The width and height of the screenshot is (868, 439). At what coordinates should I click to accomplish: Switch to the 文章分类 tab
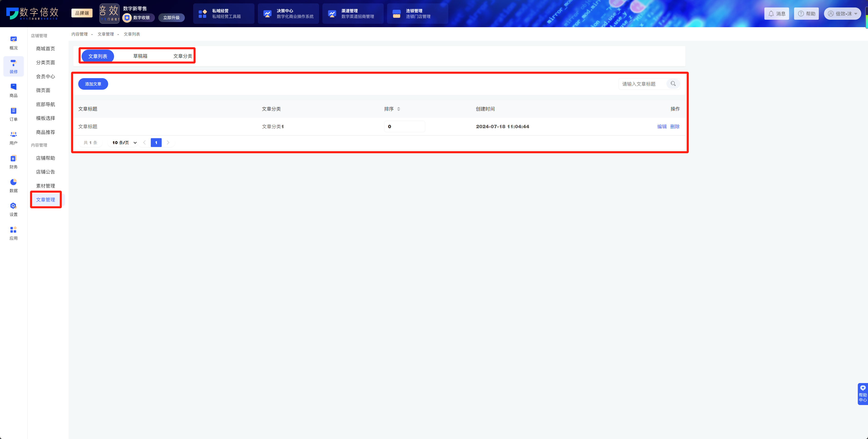click(183, 56)
